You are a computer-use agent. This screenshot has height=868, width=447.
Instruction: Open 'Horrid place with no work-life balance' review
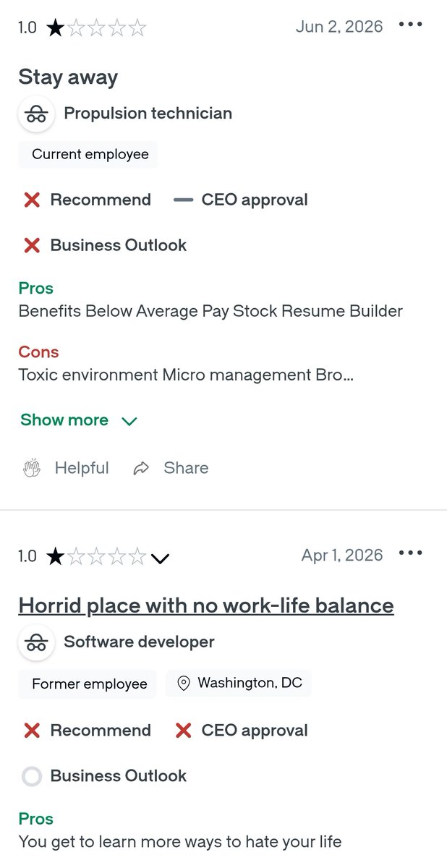(x=206, y=605)
